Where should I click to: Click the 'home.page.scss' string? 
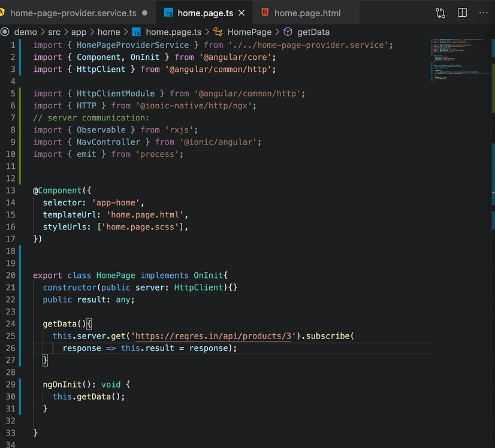pos(140,227)
